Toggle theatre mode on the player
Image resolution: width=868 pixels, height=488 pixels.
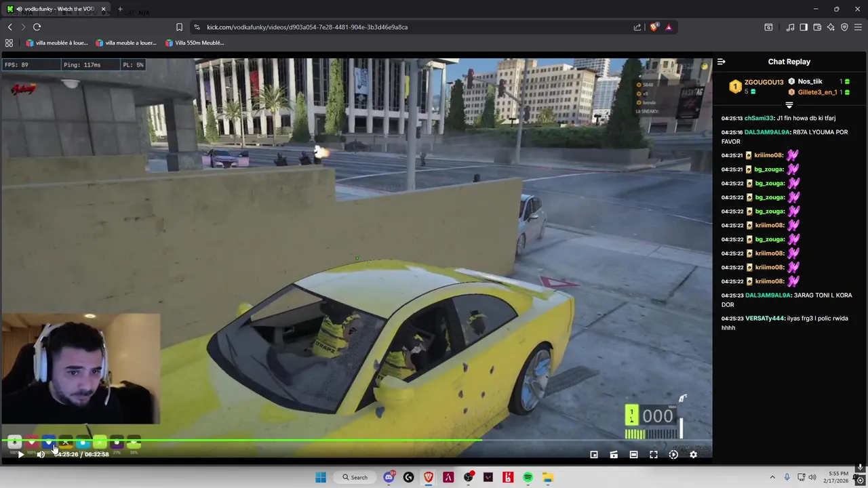pos(633,455)
